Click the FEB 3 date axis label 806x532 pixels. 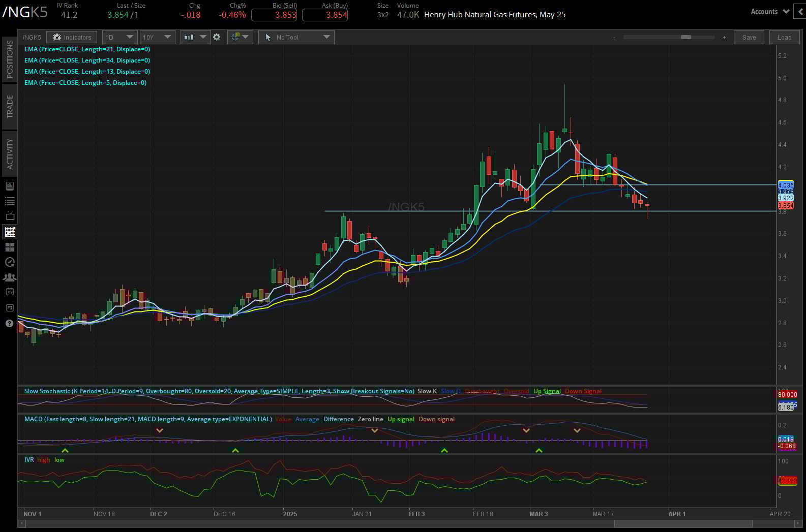(416, 514)
